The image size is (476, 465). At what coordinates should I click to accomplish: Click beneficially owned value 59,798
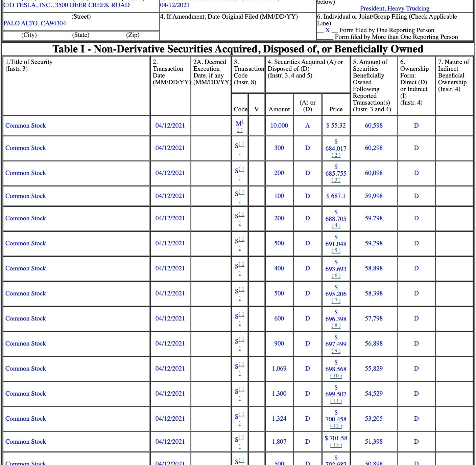click(x=374, y=218)
